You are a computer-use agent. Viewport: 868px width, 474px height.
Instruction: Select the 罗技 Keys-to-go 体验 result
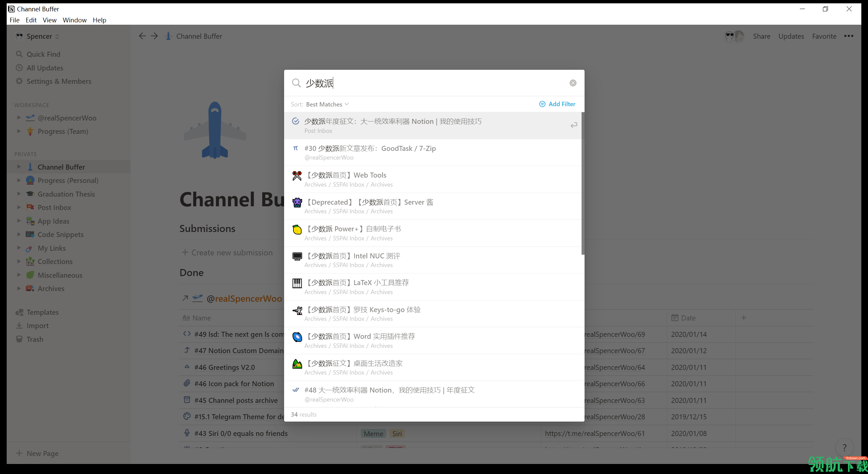[x=433, y=314]
